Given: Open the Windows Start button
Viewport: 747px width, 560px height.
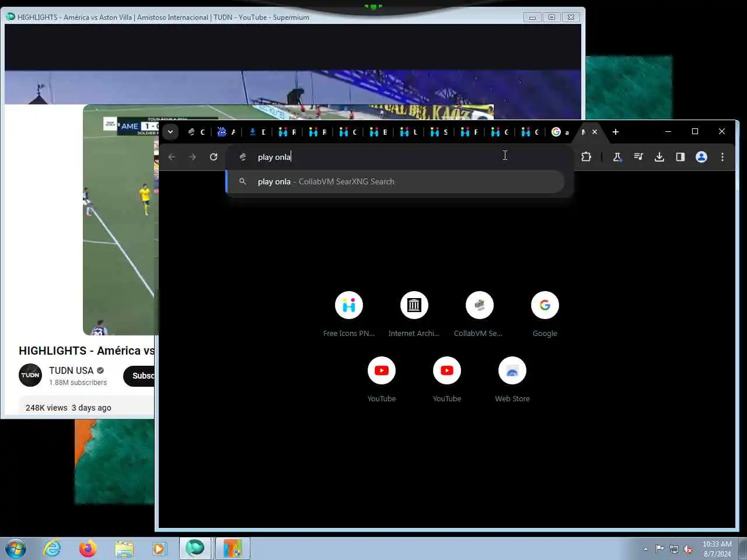Looking at the screenshot, I should pyautogui.click(x=15, y=548).
